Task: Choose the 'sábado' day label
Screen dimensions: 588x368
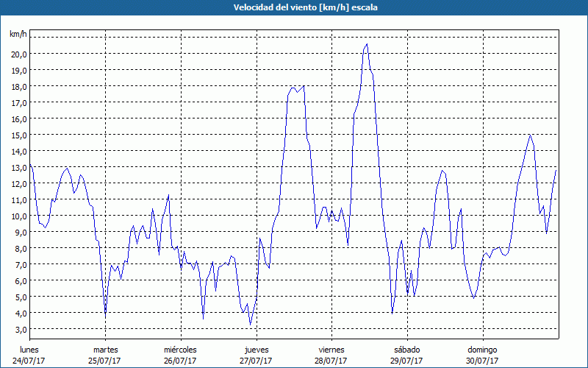Action: pos(406,349)
